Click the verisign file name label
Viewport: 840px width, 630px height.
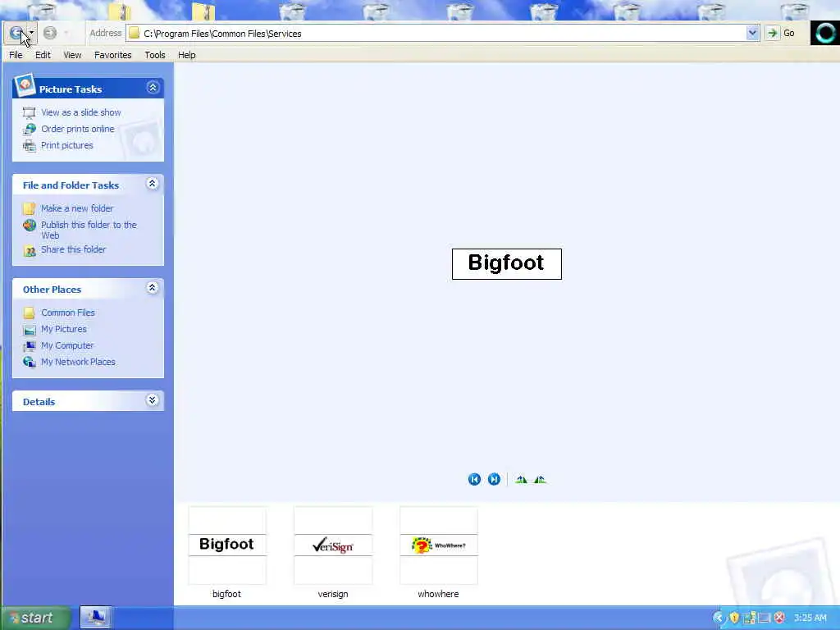(333, 594)
